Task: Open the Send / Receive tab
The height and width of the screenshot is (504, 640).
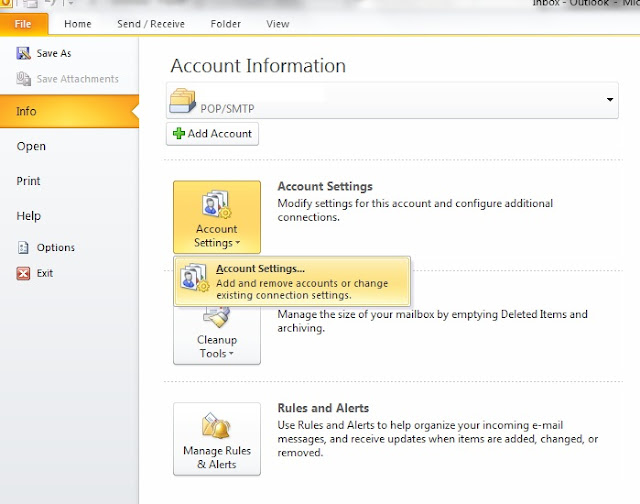Action: pos(151,24)
